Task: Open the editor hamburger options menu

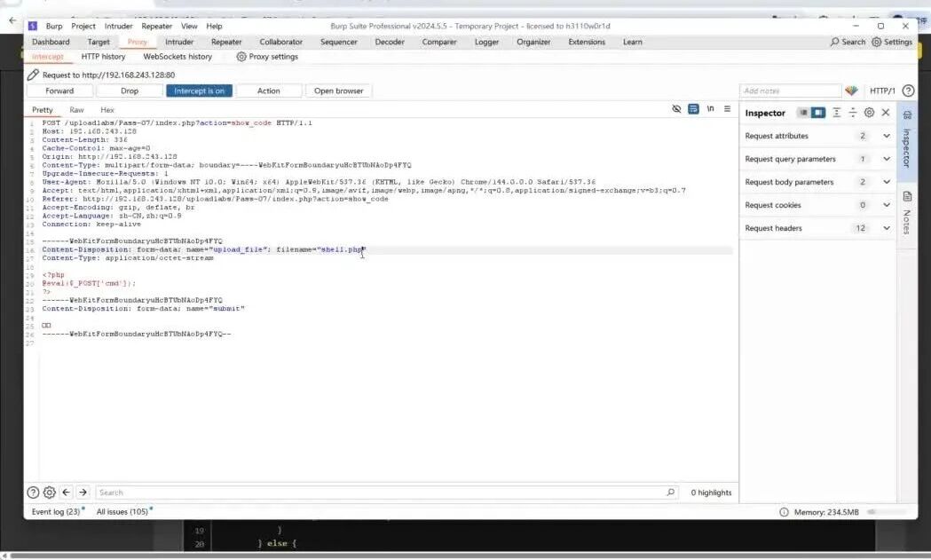Action: (728, 108)
